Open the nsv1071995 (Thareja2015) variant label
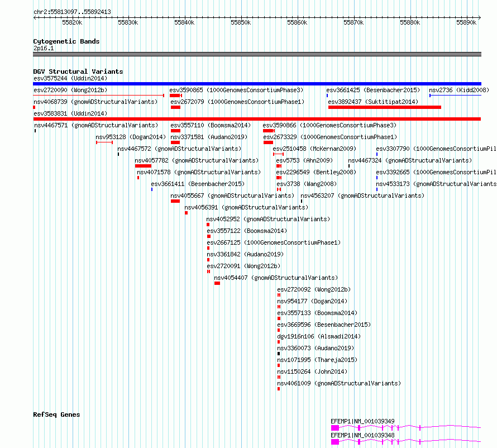Image resolution: width=497 pixels, height=448 pixels. [x=317, y=360]
